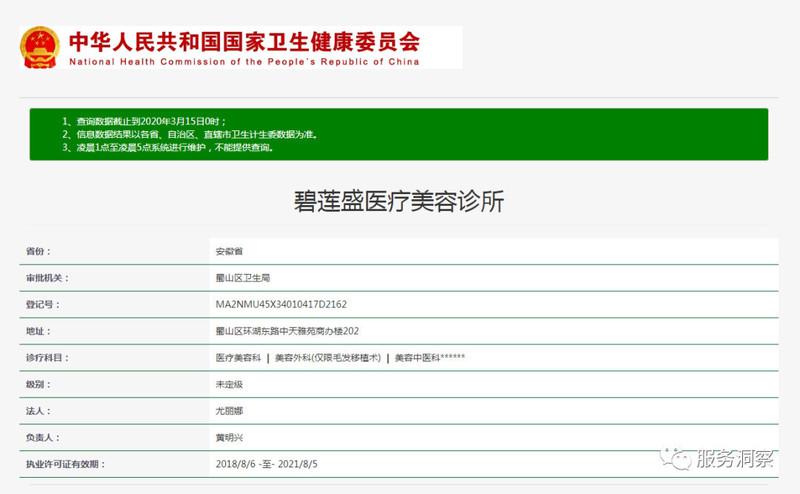Image resolution: width=800 pixels, height=494 pixels.
Task: Click the 未定级 level value
Action: pos(229,384)
